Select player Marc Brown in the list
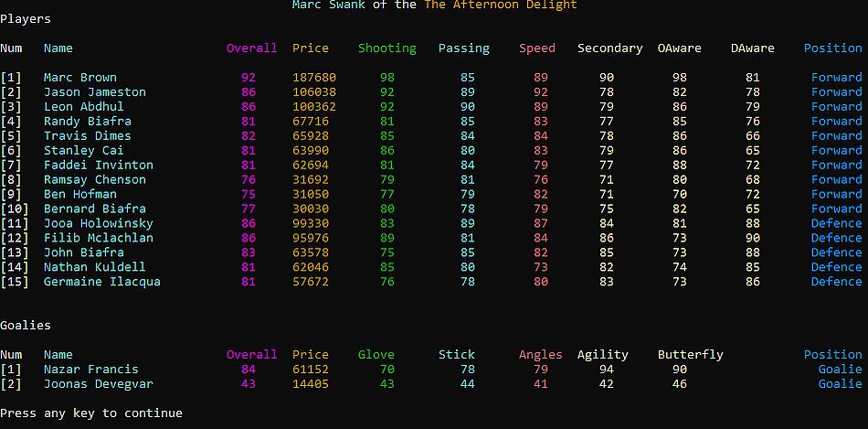 [x=80, y=78]
